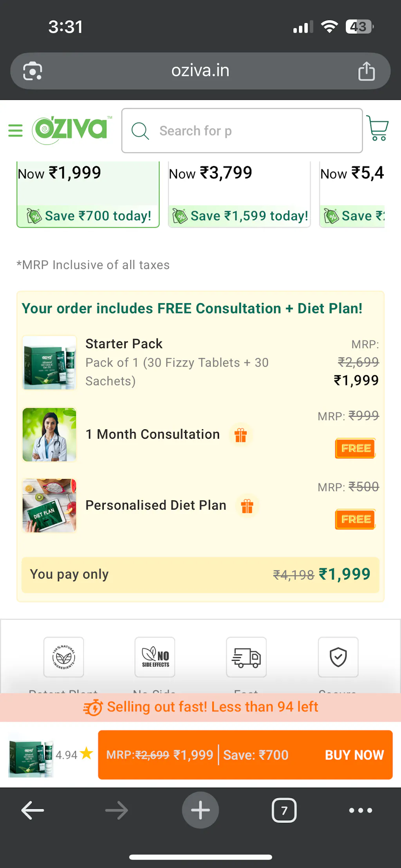Screen dimensions: 401x868
Task: Focus the product search field
Action: pos(251,131)
